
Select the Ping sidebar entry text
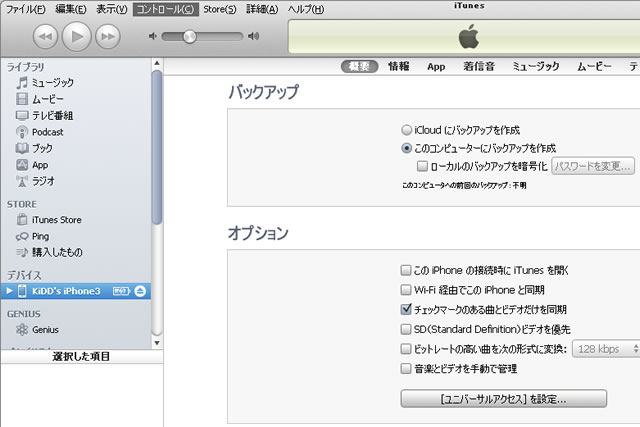pos(40,236)
